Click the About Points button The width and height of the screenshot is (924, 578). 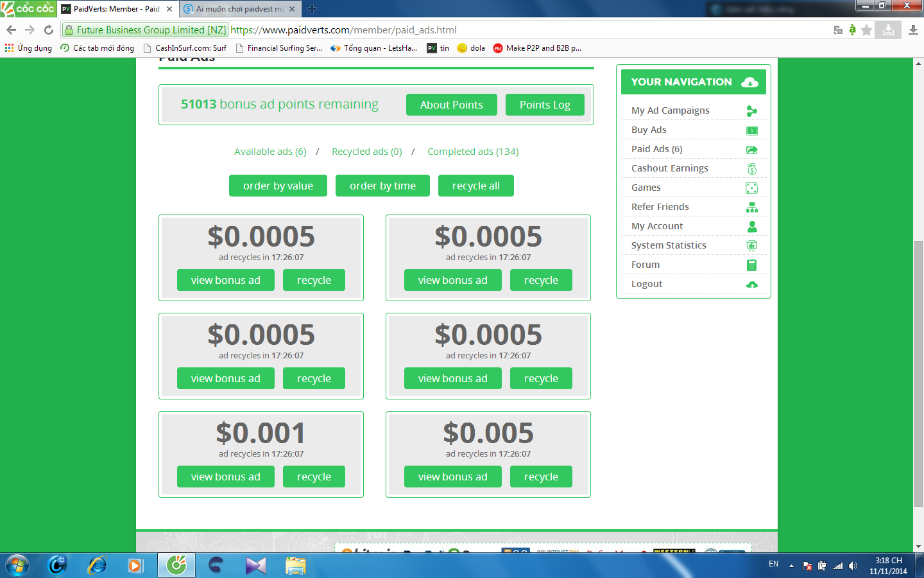tap(452, 105)
